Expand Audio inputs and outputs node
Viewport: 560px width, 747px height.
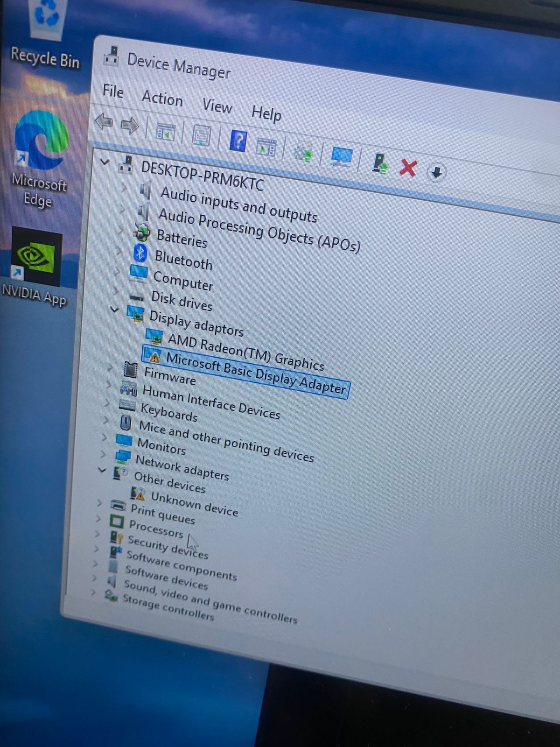tap(124, 188)
